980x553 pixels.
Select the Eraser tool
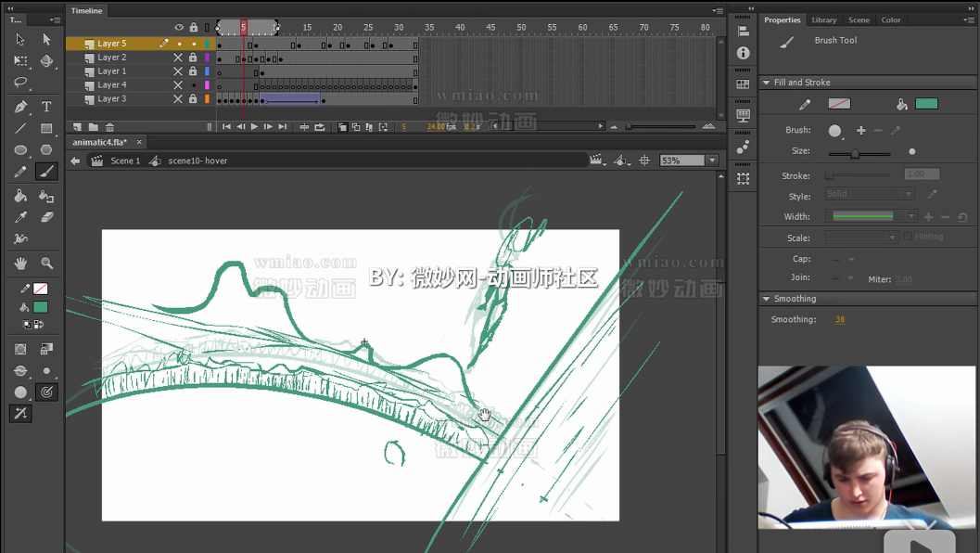point(46,217)
